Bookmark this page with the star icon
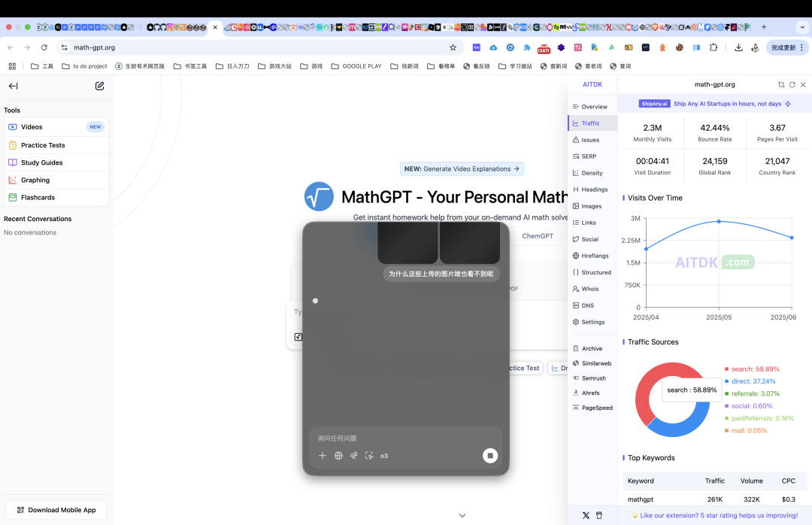 (453, 47)
